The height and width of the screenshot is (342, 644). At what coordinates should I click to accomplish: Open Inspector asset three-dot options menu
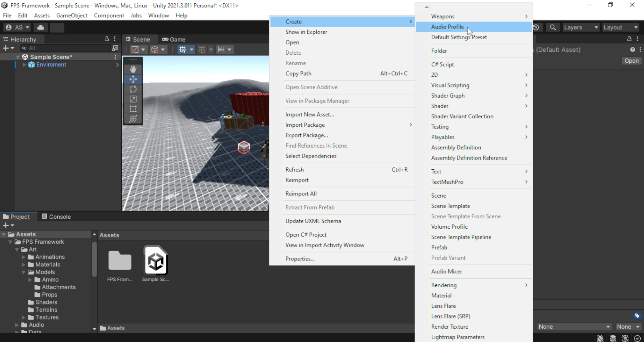coord(640,50)
